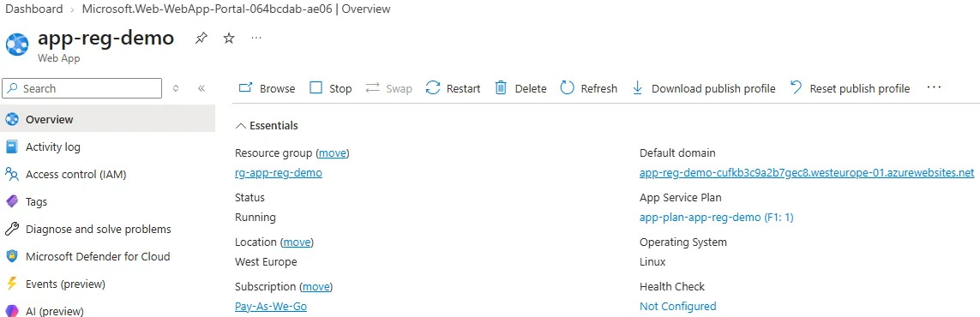Click the AI (preview) icon

pos(12,311)
